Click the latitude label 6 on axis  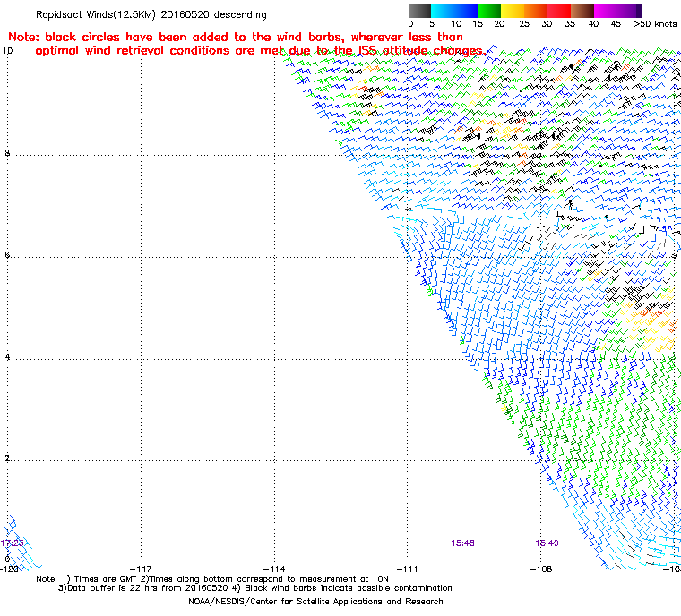[x=7, y=255]
